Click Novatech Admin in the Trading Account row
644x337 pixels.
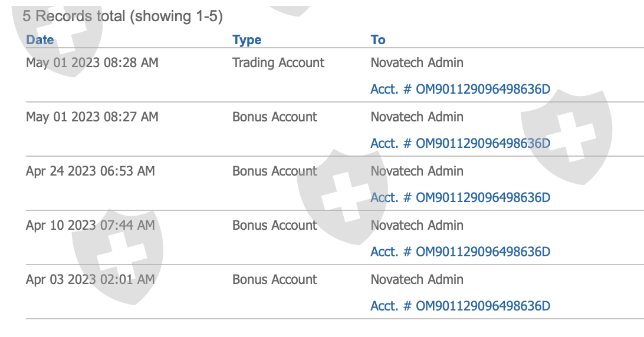tap(417, 62)
